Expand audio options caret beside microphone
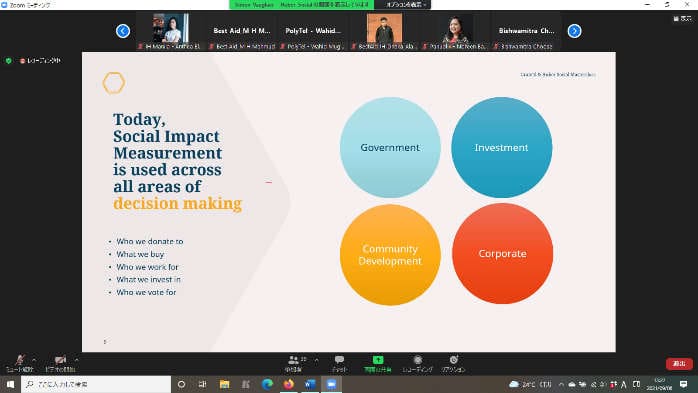 (x=34, y=360)
